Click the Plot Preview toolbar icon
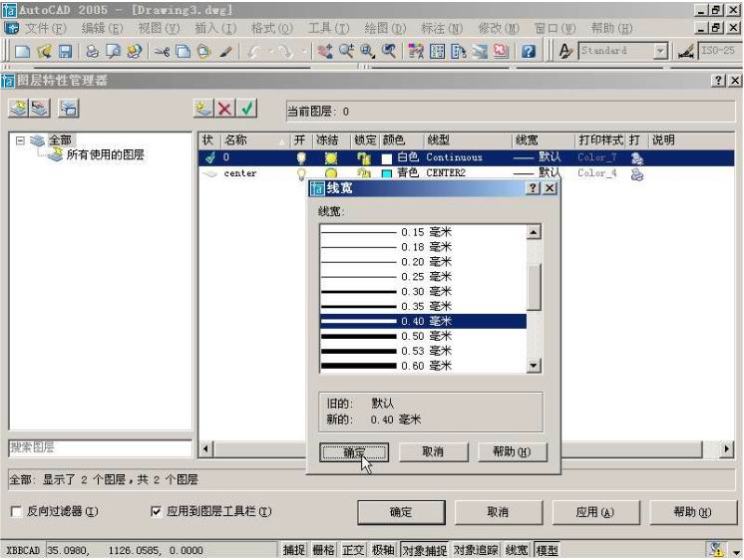This screenshot has width=744, height=560. (x=114, y=51)
